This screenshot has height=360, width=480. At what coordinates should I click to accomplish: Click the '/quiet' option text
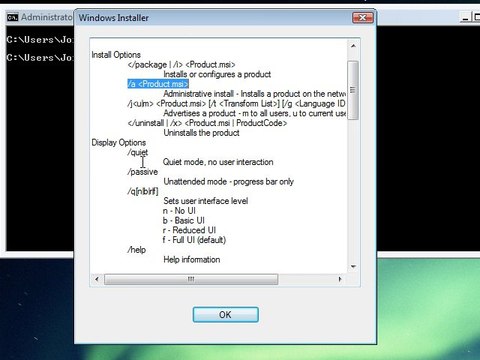138,152
